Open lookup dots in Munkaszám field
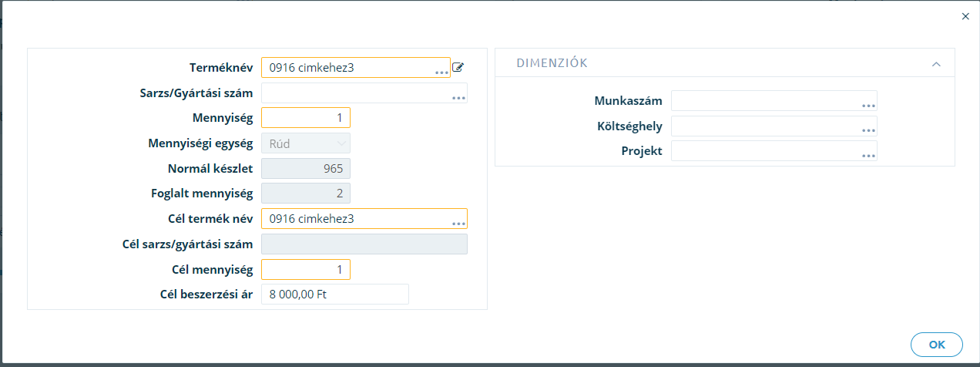 click(x=869, y=106)
